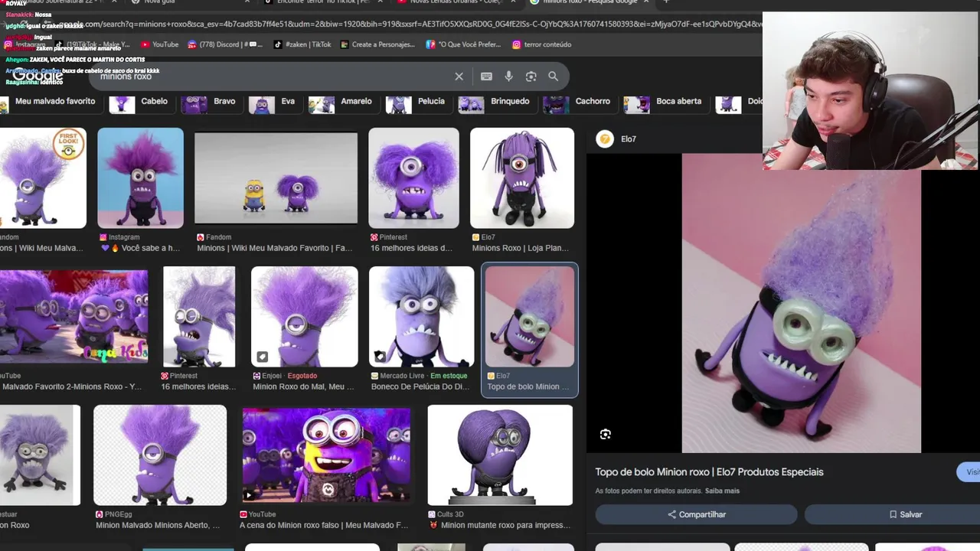Open the on-screen keyboard input tool
Image resolution: width=980 pixels, height=551 pixels.
click(486, 77)
